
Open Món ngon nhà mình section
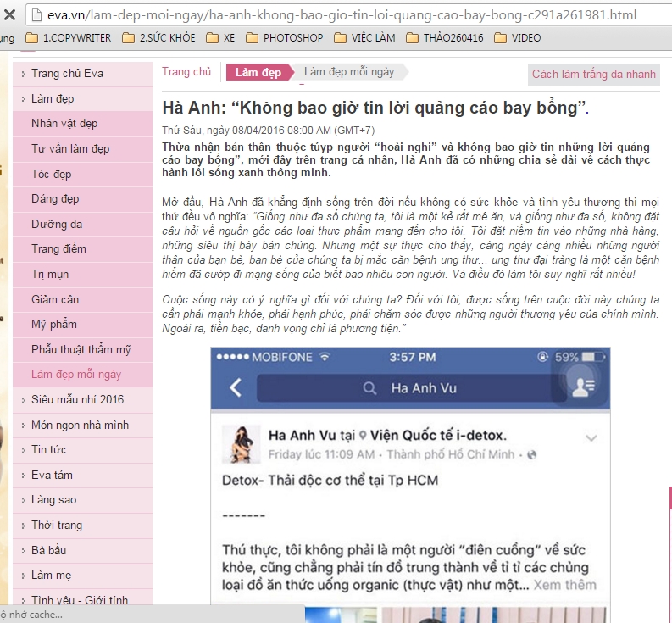(x=83, y=426)
